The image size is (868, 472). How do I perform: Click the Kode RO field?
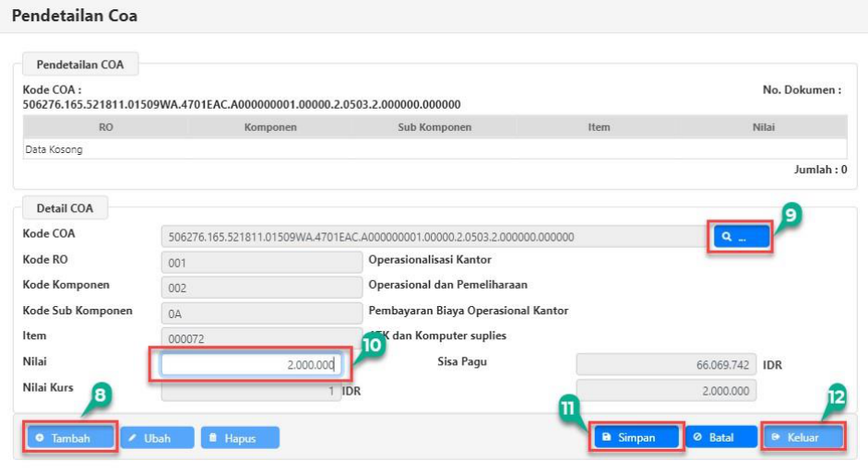coord(261,263)
